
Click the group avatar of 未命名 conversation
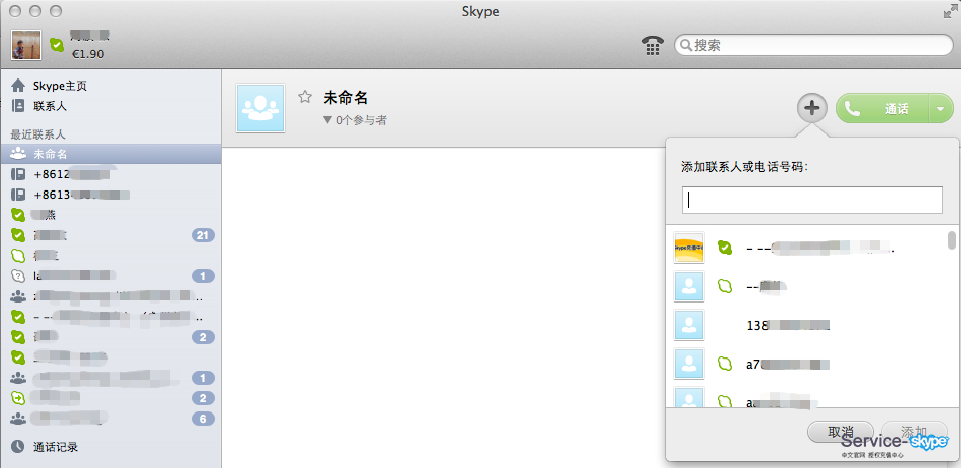point(260,108)
